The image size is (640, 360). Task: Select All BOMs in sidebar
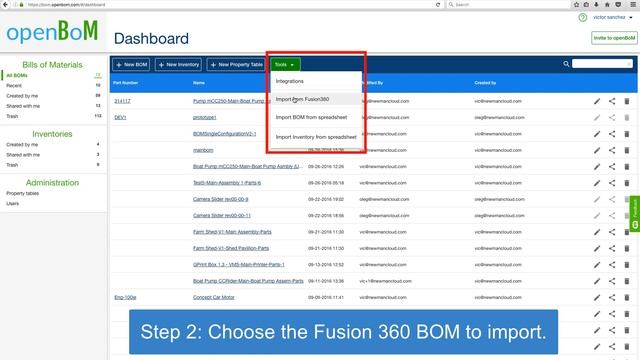pyautogui.click(x=17, y=76)
